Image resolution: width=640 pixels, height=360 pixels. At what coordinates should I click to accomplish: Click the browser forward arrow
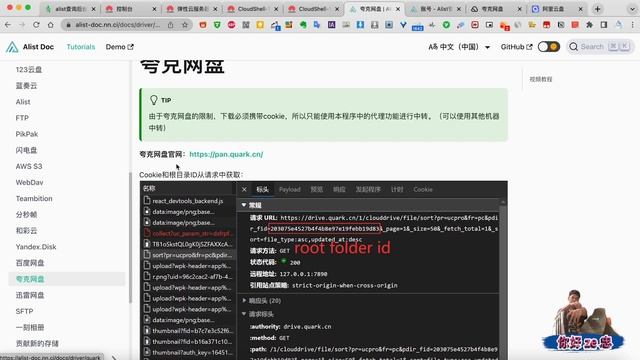tap(22, 25)
